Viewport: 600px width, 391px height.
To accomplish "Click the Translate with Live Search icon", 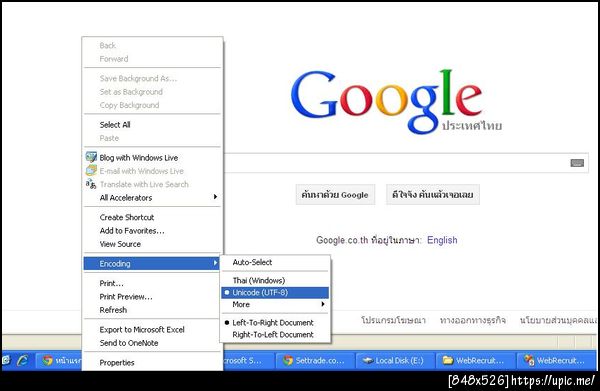I will [x=91, y=184].
